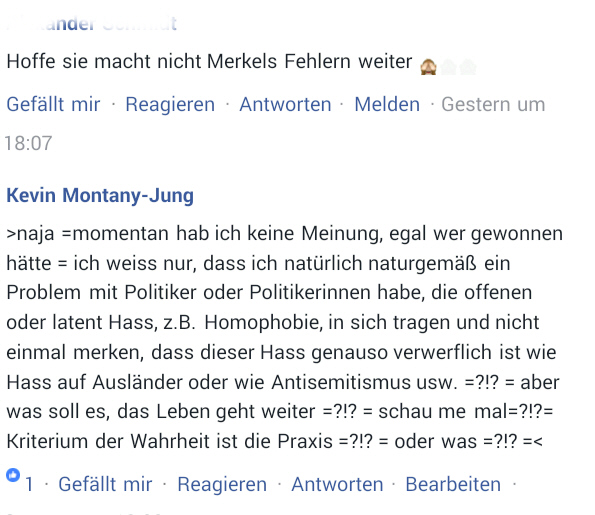Click the 18:07 time of the first comment
595x515 pixels.
point(28,143)
